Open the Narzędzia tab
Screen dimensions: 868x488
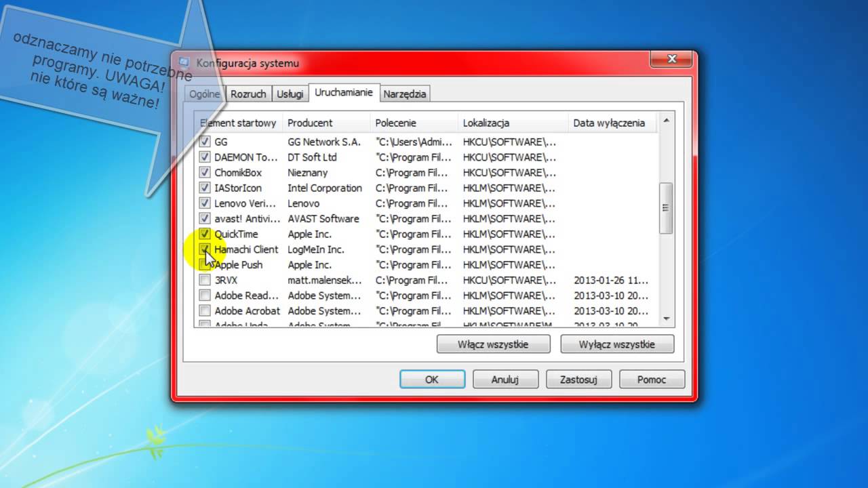405,94
